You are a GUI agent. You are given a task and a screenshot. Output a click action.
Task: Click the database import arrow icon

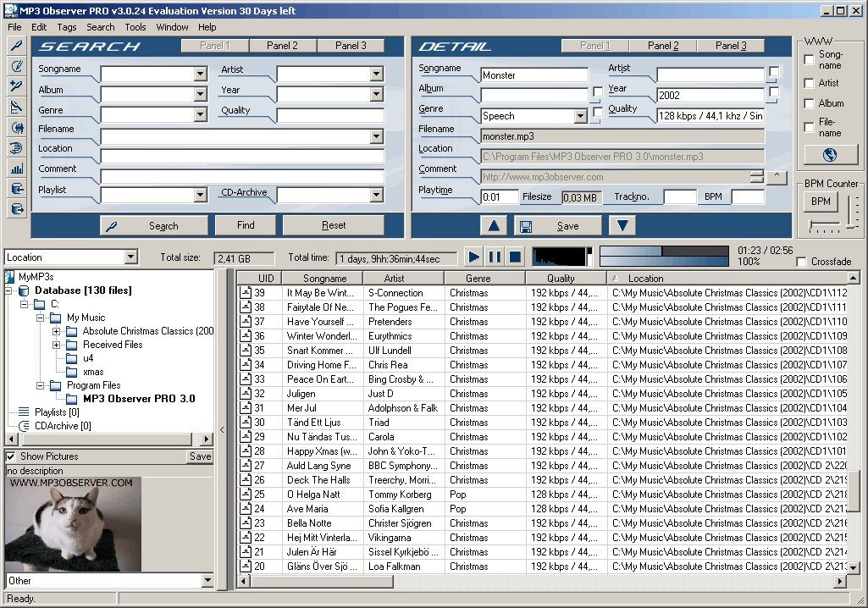pyautogui.click(x=17, y=189)
